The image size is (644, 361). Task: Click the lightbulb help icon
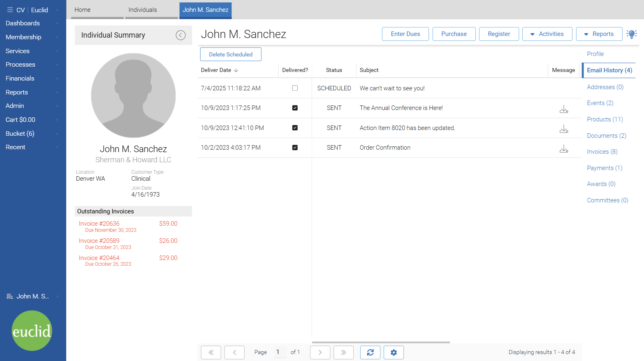point(632,34)
